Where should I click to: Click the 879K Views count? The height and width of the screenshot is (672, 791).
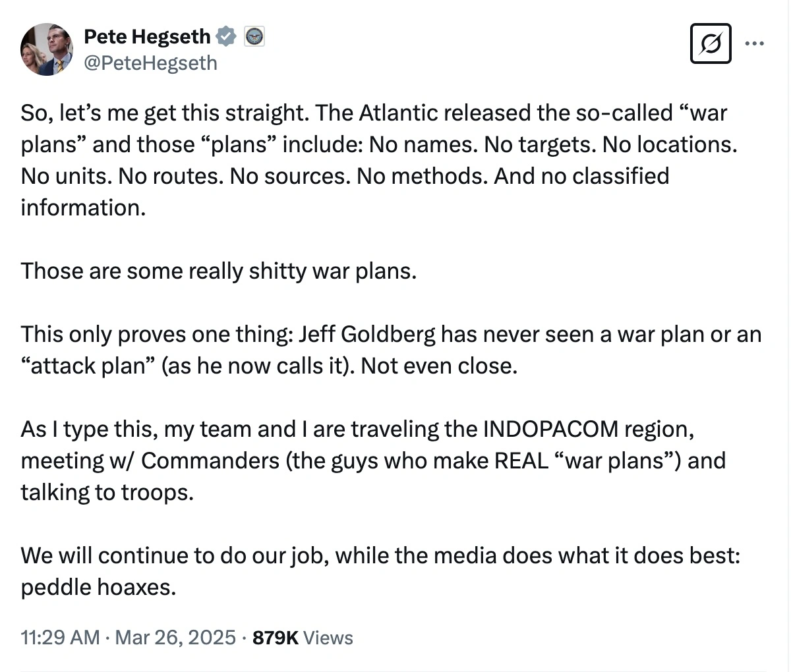pos(303,637)
